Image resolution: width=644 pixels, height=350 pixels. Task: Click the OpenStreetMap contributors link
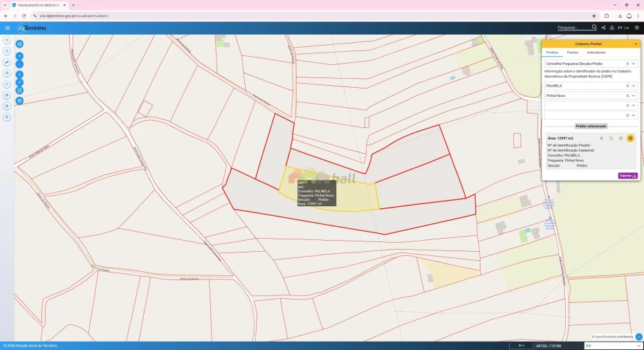click(613, 337)
